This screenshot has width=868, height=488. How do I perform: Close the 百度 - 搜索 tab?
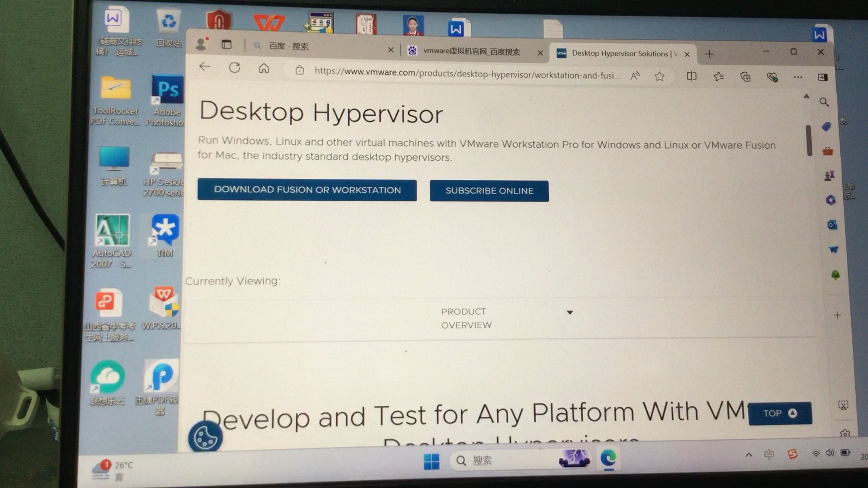point(391,50)
